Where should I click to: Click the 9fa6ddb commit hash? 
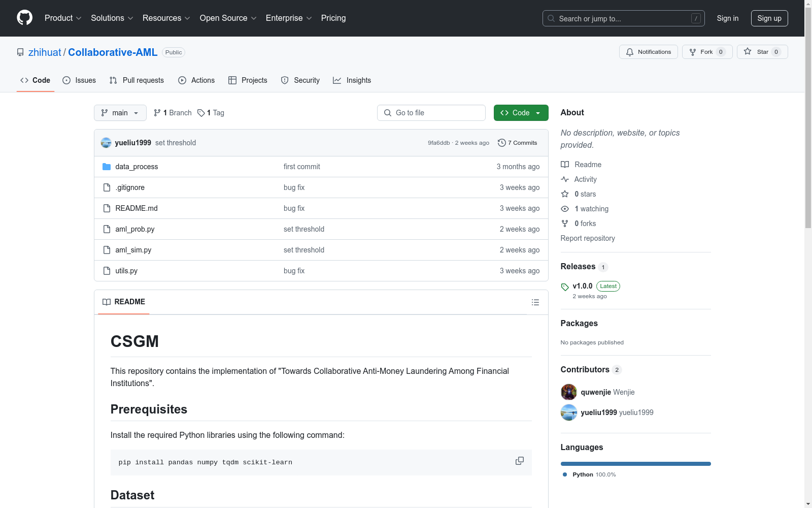point(438,143)
